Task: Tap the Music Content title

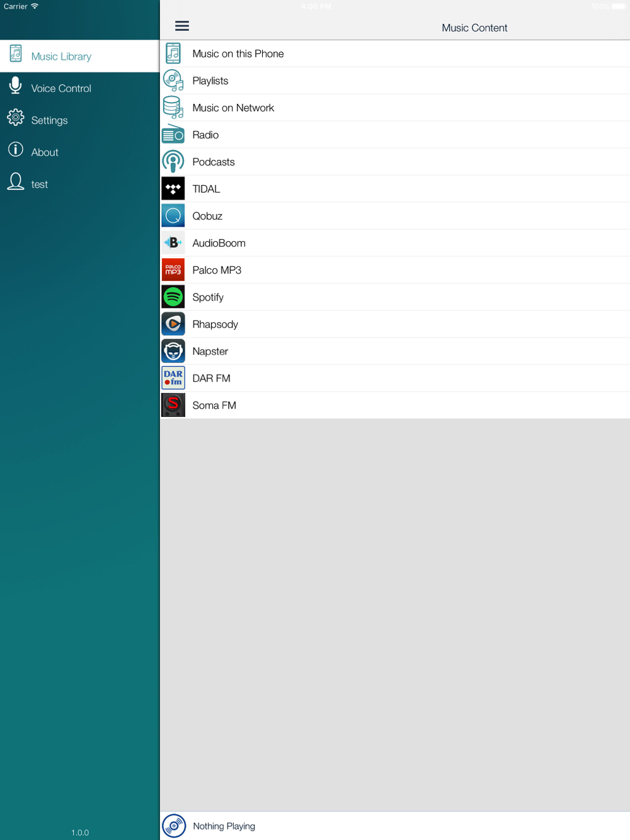Action: (x=474, y=28)
